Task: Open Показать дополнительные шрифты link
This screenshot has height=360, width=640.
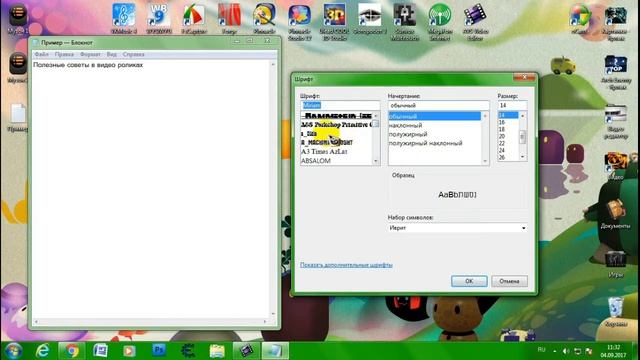Action: [346, 265]
